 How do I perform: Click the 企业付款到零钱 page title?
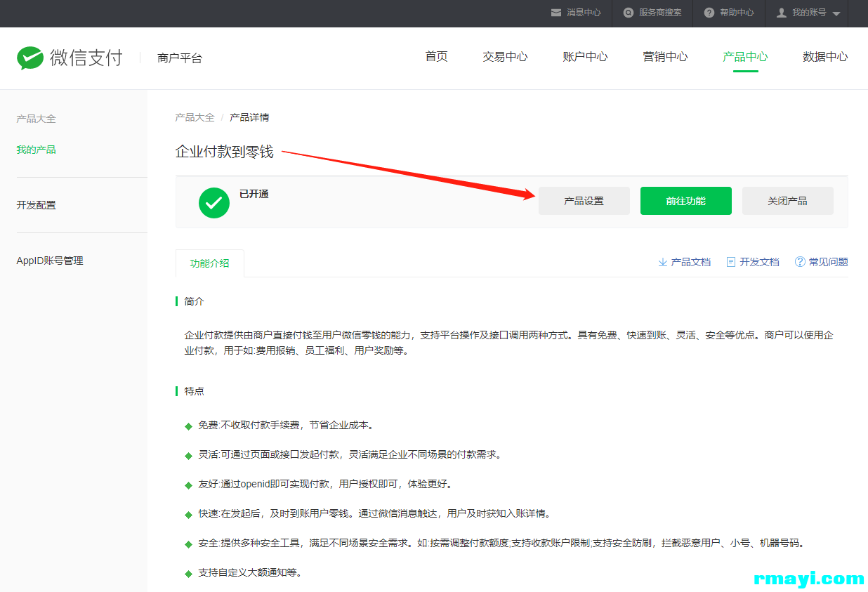click(224, 152)
